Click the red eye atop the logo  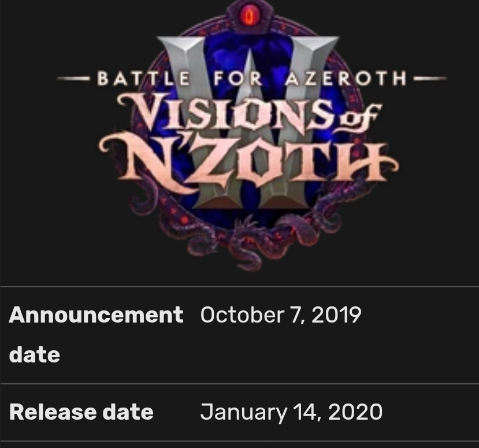point(250,16)
